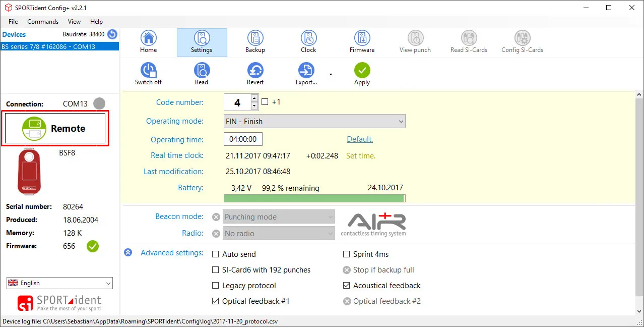Open the File menu
Viewport: 644px width, 327px height.
pos(13,22)
